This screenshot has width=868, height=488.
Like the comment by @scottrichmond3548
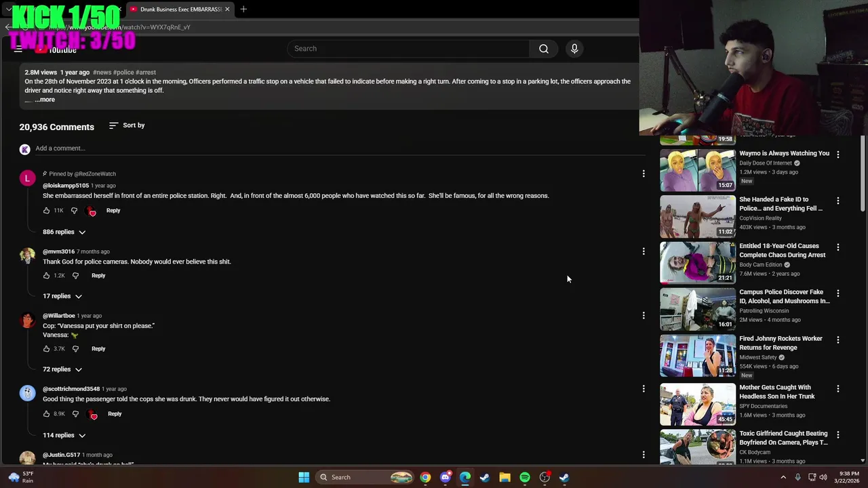pos(46,414)
